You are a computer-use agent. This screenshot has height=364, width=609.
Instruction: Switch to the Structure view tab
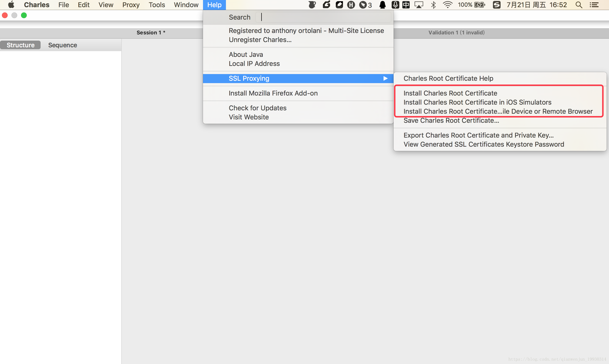(20, 45)
